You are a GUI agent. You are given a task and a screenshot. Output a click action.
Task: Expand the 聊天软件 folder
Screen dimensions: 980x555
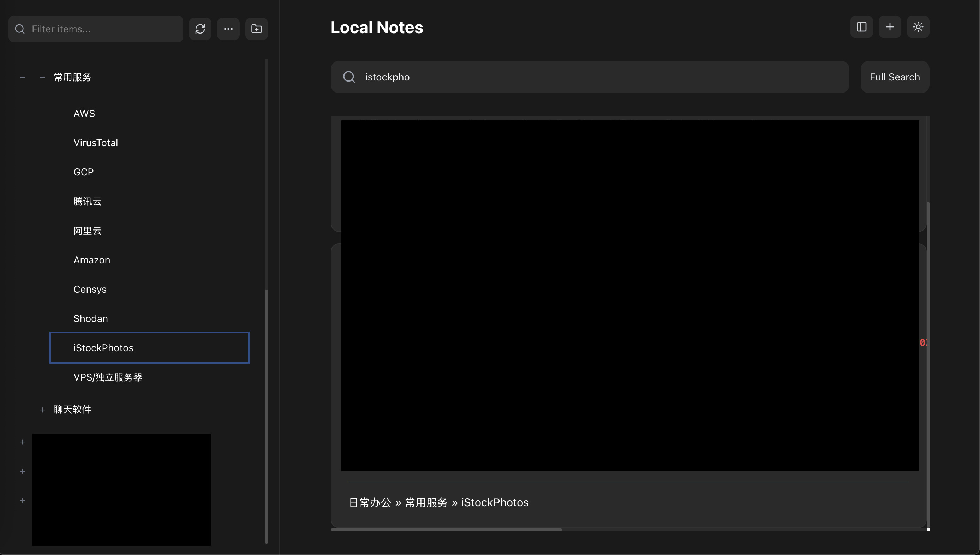42,410
